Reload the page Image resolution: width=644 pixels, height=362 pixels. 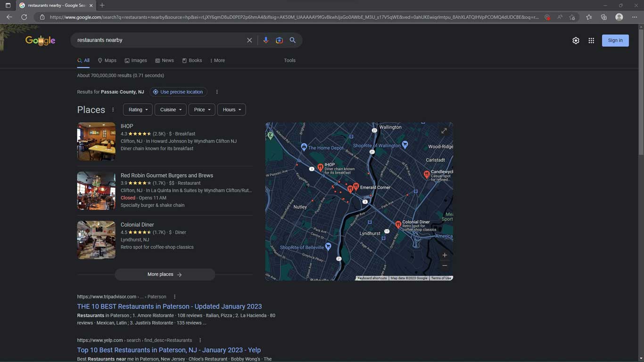[24, 17]
